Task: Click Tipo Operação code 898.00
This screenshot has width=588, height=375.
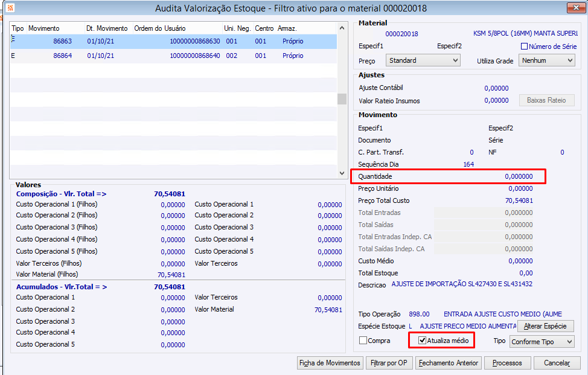Action: (419, 314)
